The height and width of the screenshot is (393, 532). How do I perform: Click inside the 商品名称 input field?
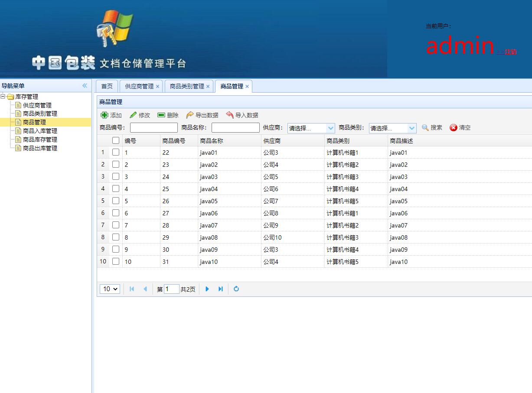click(235, 127)
